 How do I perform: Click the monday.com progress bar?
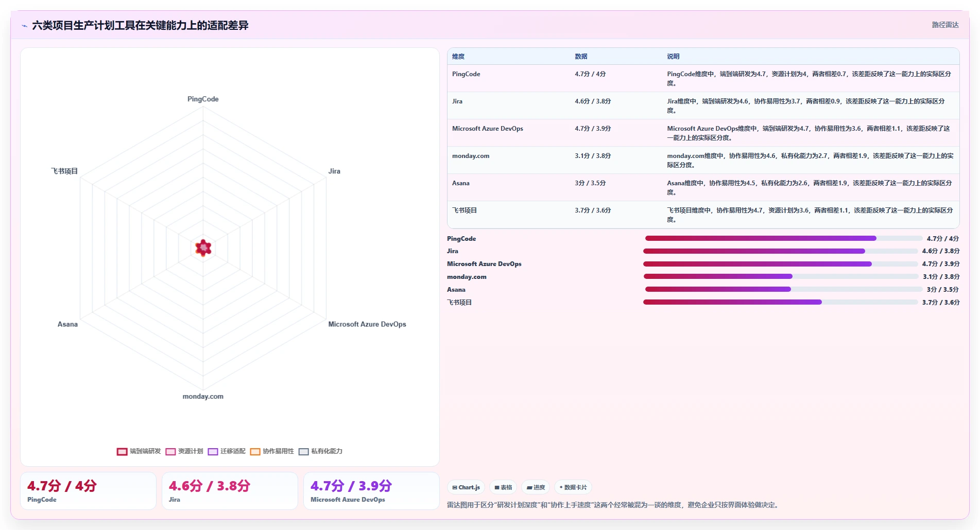(x=781, y=276)
